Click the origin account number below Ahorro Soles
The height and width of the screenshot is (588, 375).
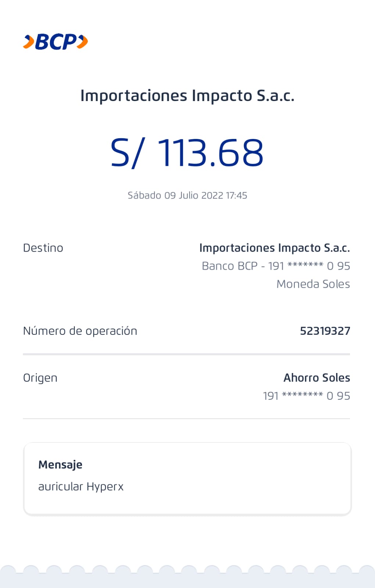[x=306, y=396]
